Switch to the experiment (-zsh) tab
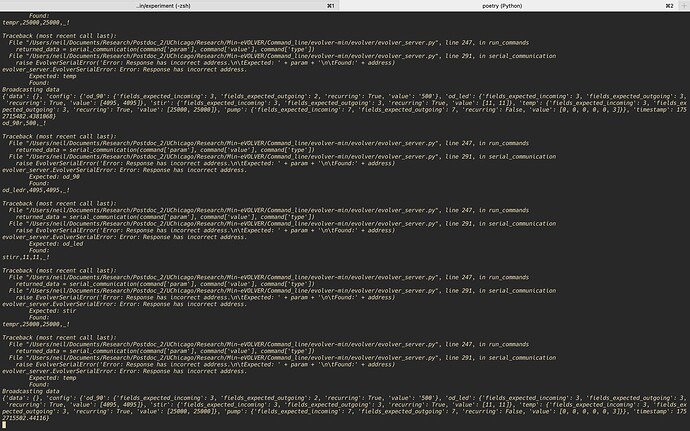 point(169,6)
